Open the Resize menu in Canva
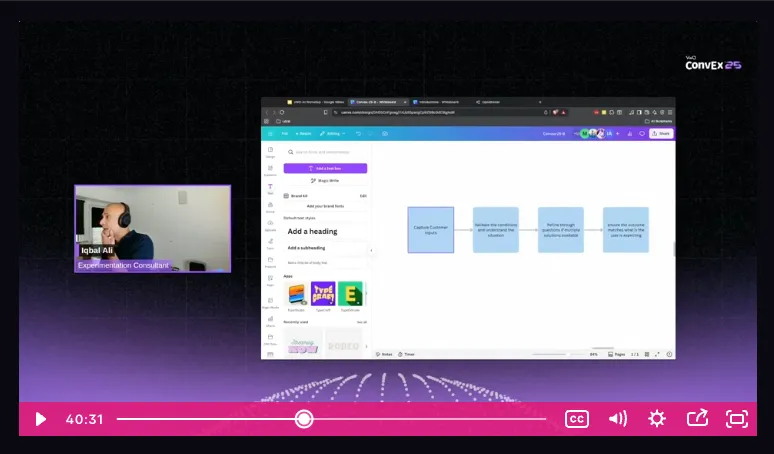This screenshot has width=774, height=454. pyautogui.click(x=303, y=134)
